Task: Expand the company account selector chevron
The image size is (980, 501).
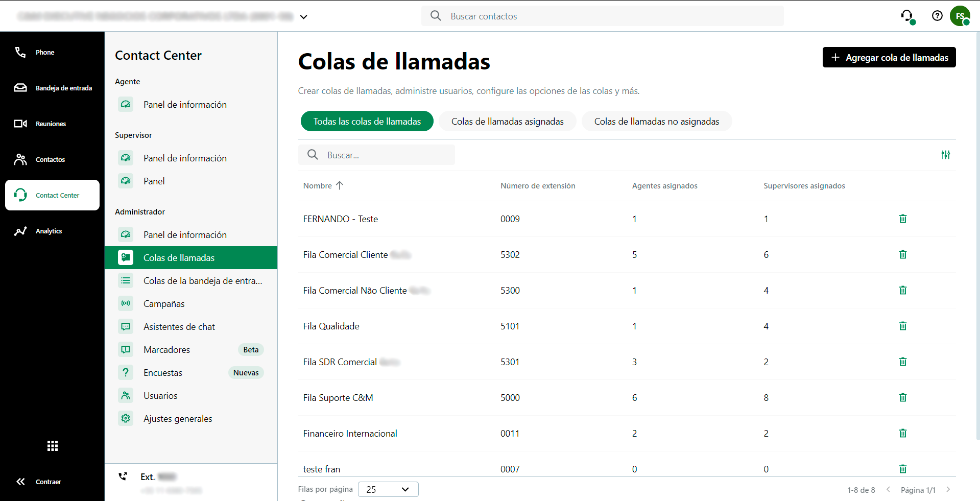Action: (303, 17)
